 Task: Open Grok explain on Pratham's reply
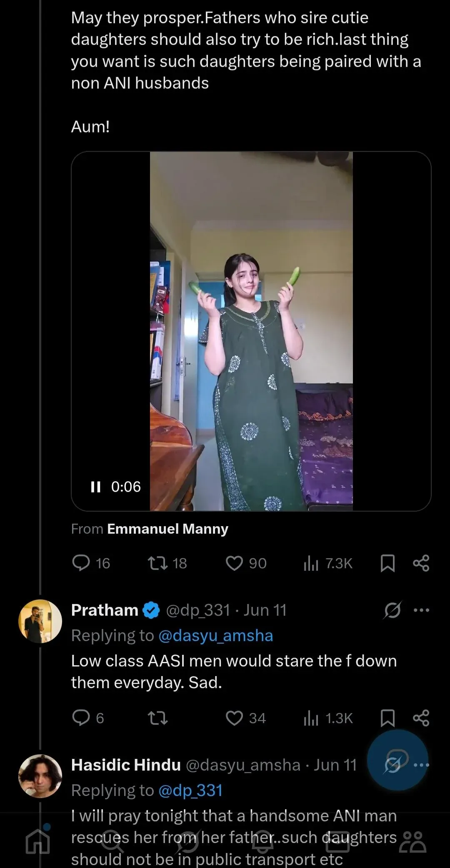tap(392, 610)
